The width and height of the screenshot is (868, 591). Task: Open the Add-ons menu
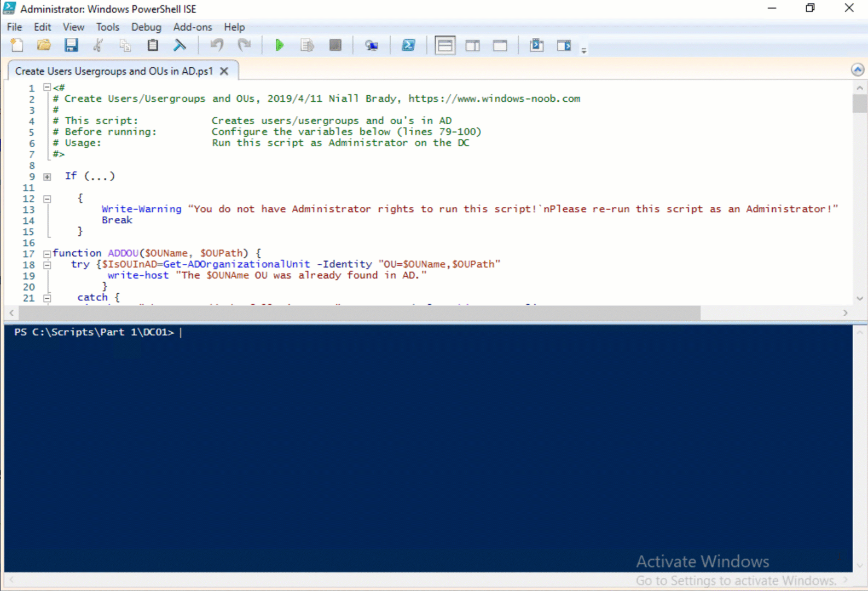coord(192,27)
